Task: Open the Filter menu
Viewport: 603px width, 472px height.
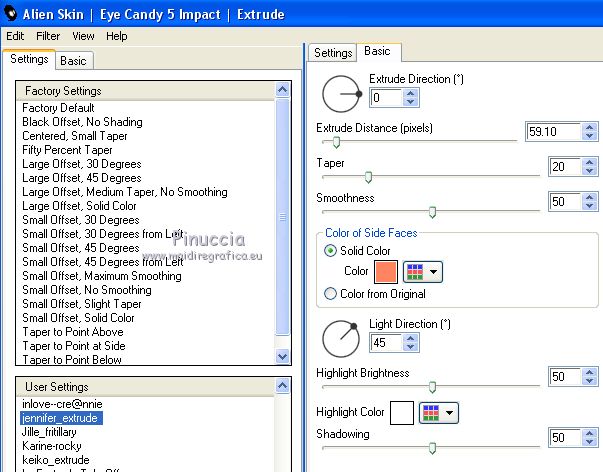Action: 48,36
